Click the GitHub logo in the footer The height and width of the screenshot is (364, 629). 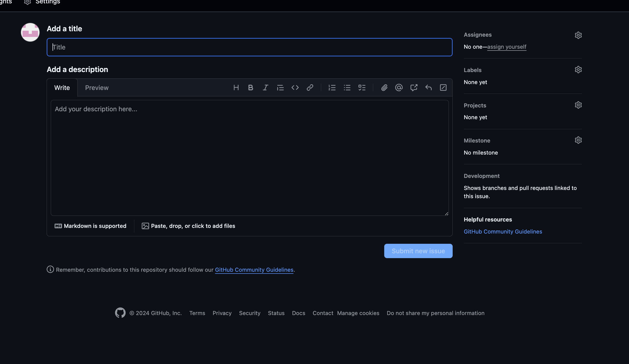(120, 313)
